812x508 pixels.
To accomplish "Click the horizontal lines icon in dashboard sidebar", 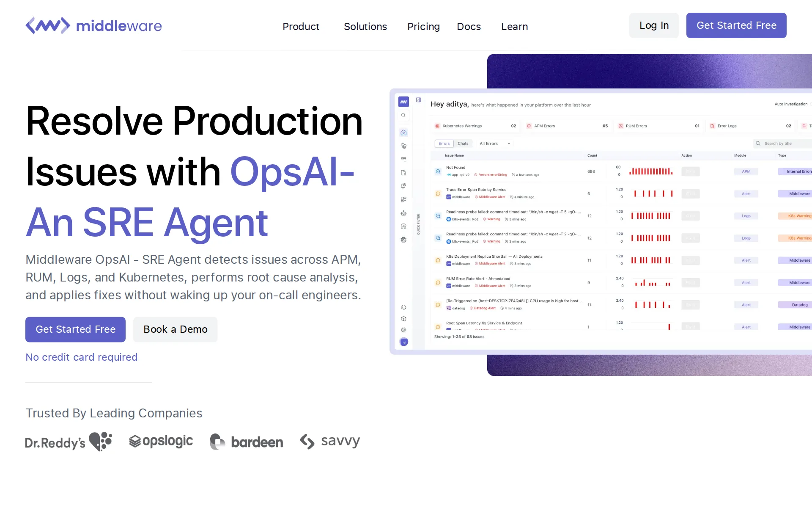I will tap(403, 159).
